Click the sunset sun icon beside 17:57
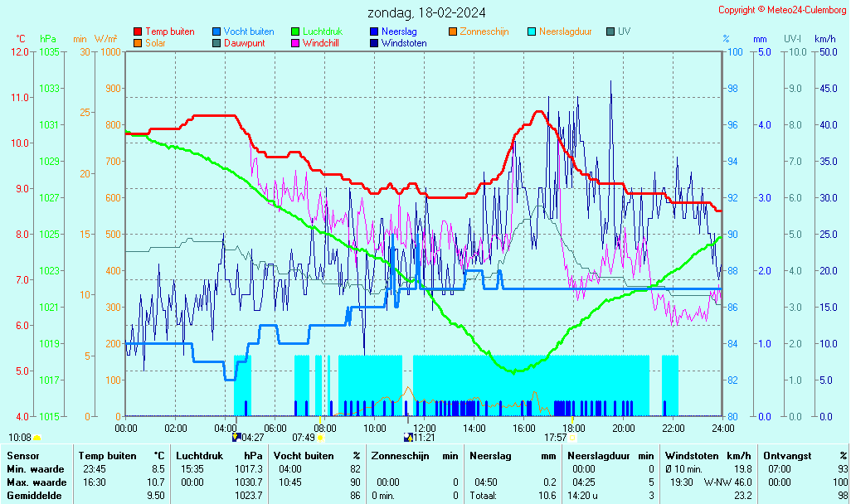The image size is (851, 504). (x=573, y=438)
